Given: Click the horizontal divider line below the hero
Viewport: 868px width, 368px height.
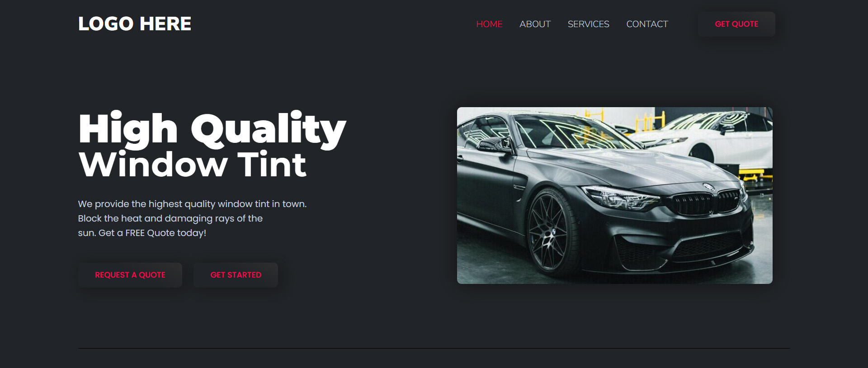Looking at the screenshot, I should pos(434,348).
